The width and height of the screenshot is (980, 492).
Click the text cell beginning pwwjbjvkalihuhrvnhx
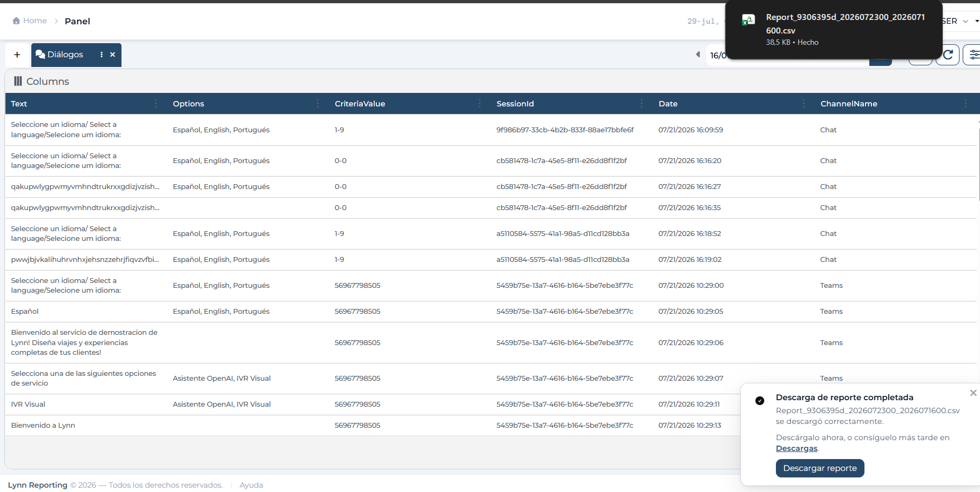pos(85,259)
